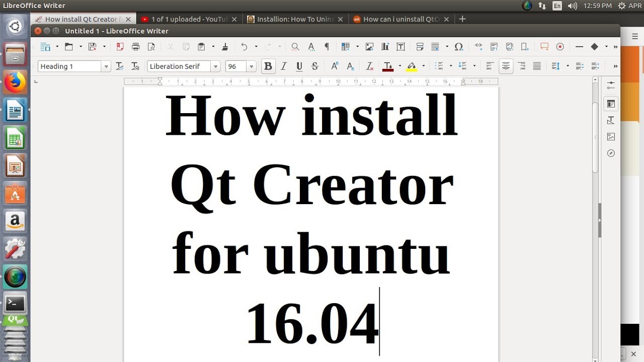This screenshot has width=644, height=362.
Task: Justify paragraph text
Action: (x=537, y=66)
